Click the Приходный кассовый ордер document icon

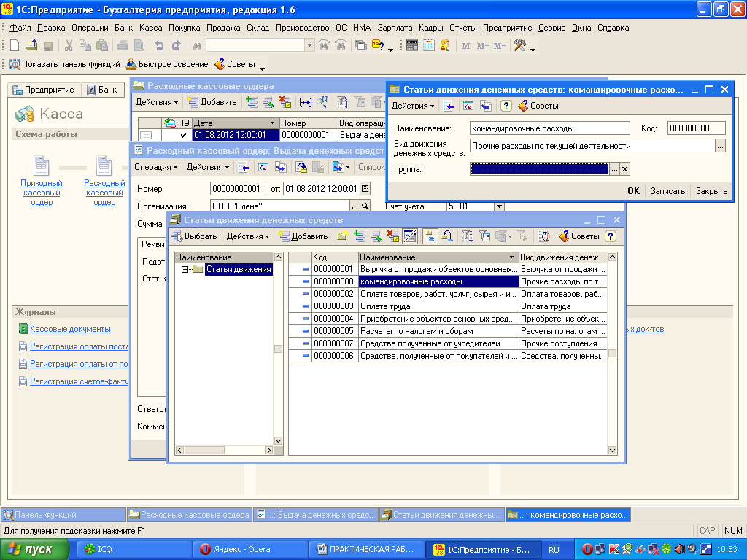click(41, 166)
